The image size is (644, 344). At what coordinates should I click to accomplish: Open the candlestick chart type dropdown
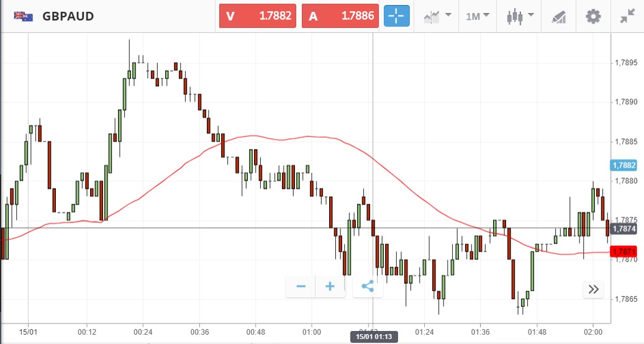pos(520,16)
